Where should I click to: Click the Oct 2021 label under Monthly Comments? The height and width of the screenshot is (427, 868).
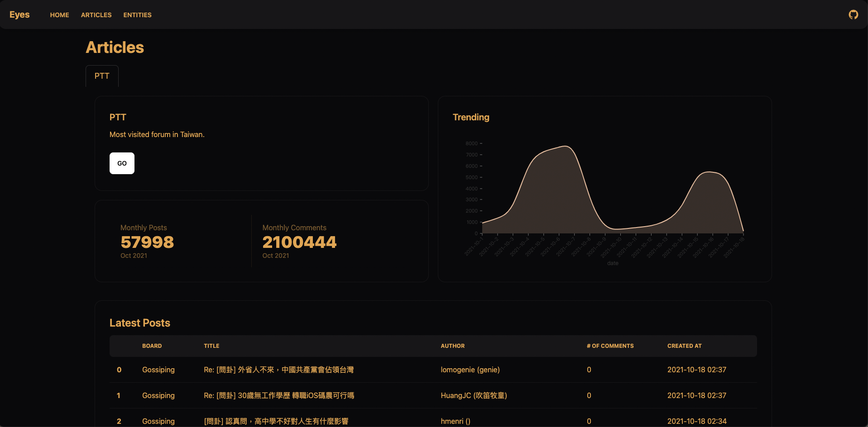point(275,256)
